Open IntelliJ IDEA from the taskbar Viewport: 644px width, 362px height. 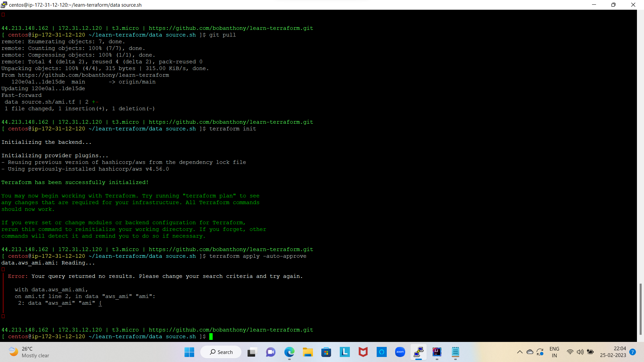point(437,352)
